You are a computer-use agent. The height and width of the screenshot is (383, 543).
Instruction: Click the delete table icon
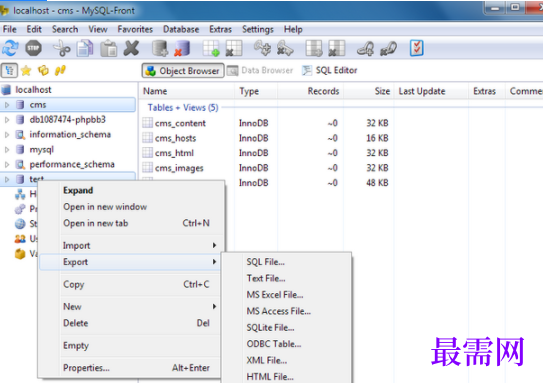click(x=234, y=48)
